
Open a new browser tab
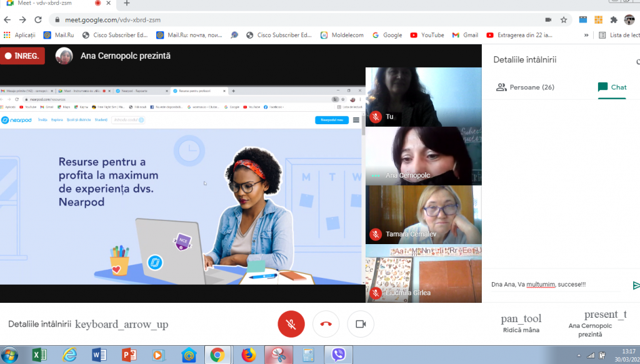(x=127, y=4)
